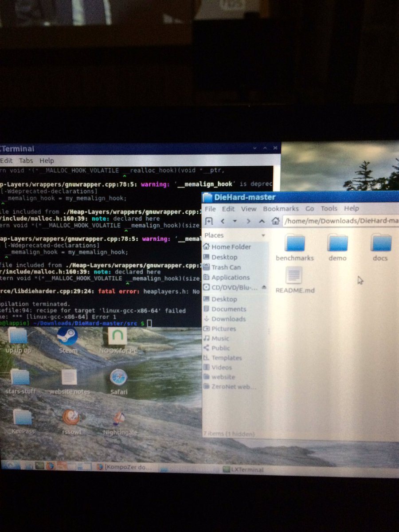Go up to the parent folder

262,221
